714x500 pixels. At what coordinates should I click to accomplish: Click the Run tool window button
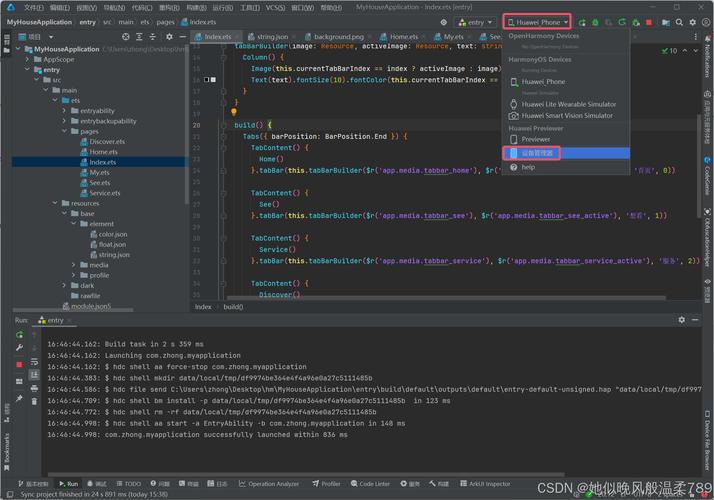(x=69, y=484)
